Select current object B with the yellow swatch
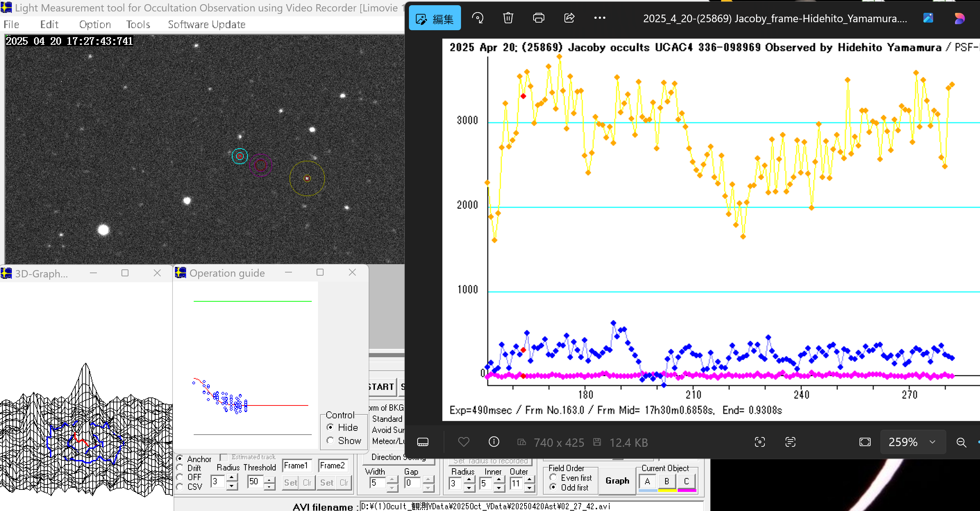The image size is (980, 511). (667, 481)
